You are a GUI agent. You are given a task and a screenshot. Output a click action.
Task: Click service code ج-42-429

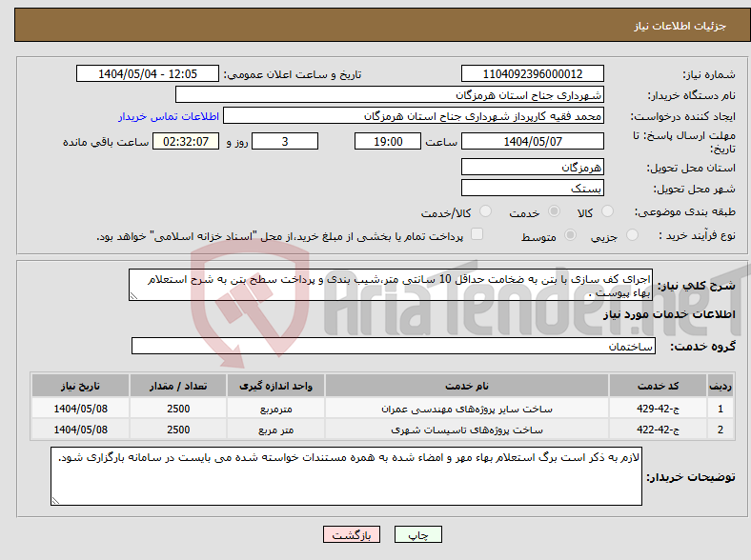tap(659, 409)
